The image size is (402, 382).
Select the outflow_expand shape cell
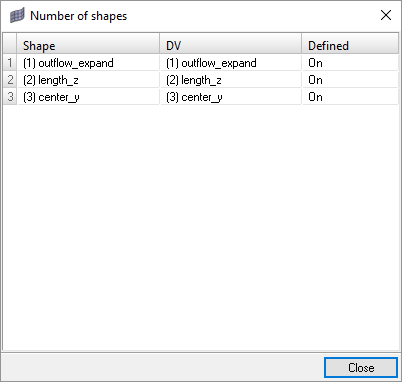pyautogui.click(x=88, y=63)
